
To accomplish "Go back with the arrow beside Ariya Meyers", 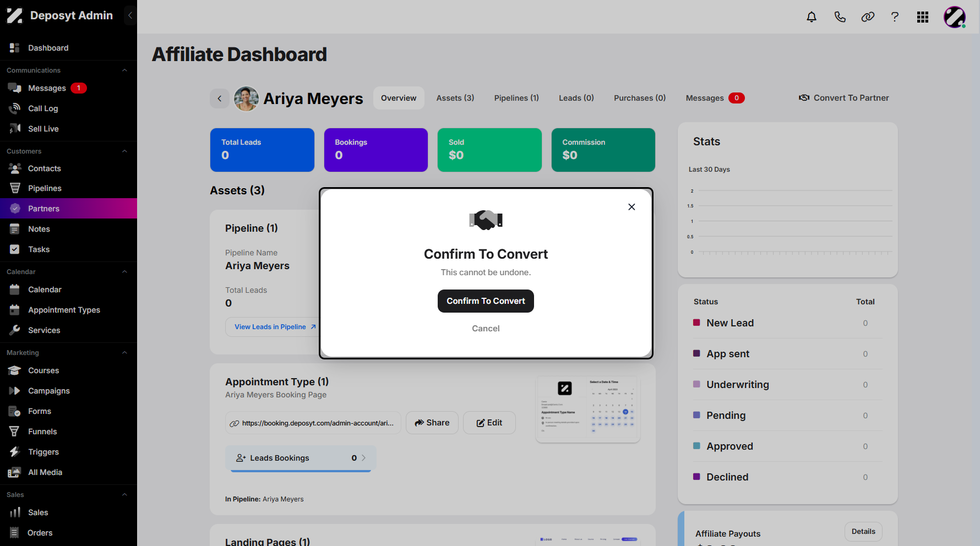I will (220, 99).
